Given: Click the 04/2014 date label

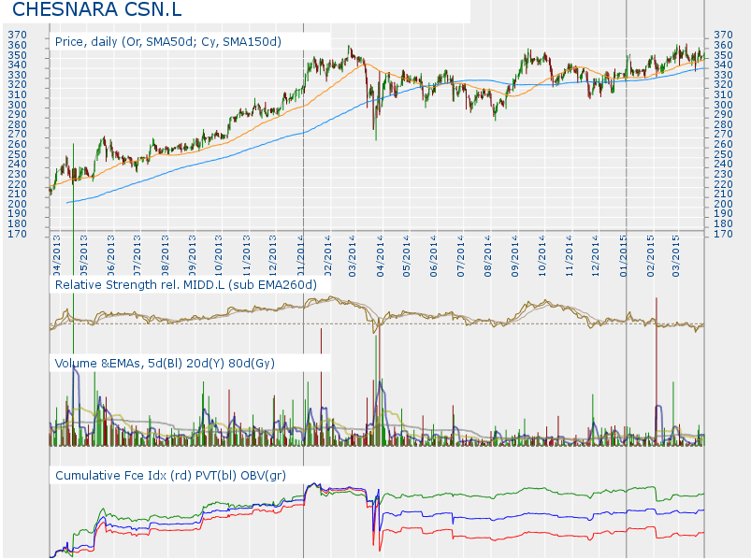Looking at the screenshot, I should [x=380, y=255].
